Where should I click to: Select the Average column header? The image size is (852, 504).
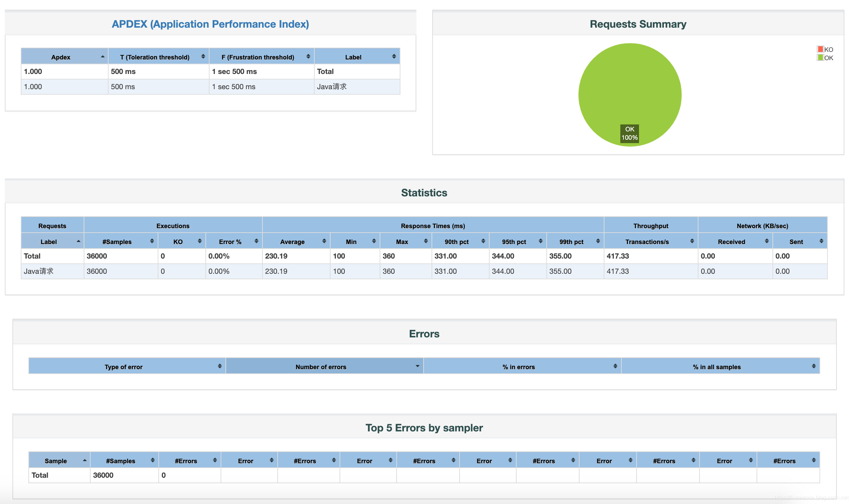(292, 242)
